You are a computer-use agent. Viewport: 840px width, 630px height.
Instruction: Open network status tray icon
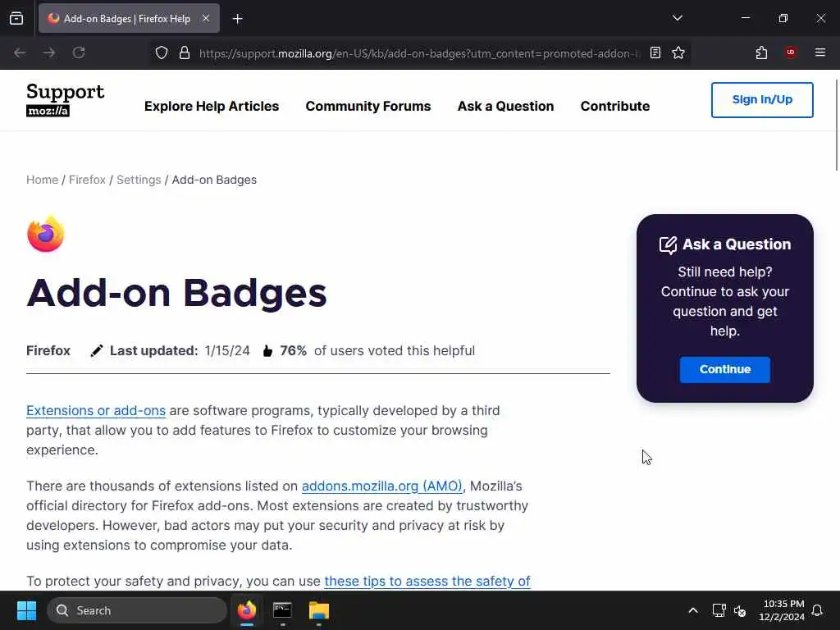pyautogui.click(x=719, y=610)
